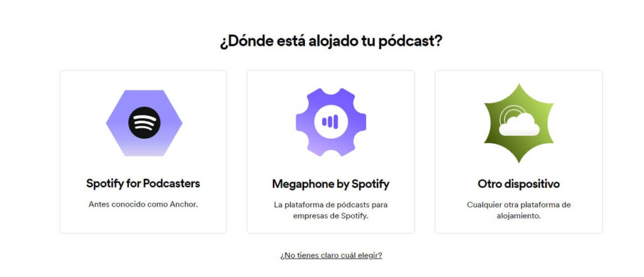Click the purple gear-shaped Megaphone icon
Screen dimensions: 644x277
coord(331,122)
